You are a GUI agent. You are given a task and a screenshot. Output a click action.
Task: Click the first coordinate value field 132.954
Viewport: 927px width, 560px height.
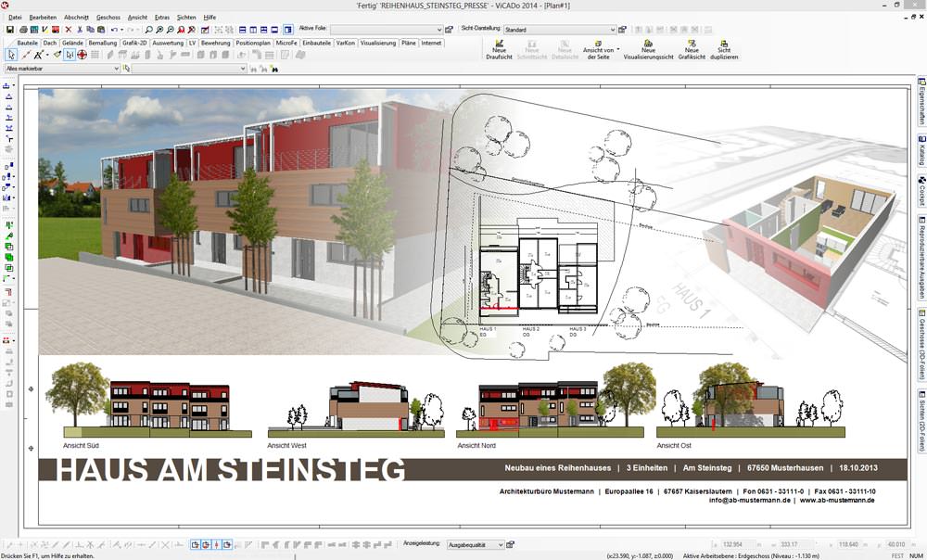(738, 544)
